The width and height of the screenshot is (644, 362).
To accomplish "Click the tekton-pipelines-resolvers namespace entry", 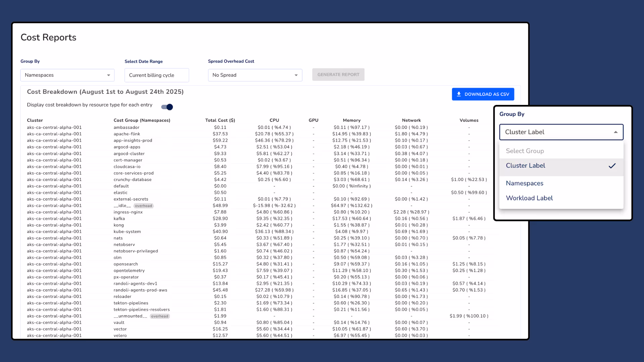I will (142, 310).
